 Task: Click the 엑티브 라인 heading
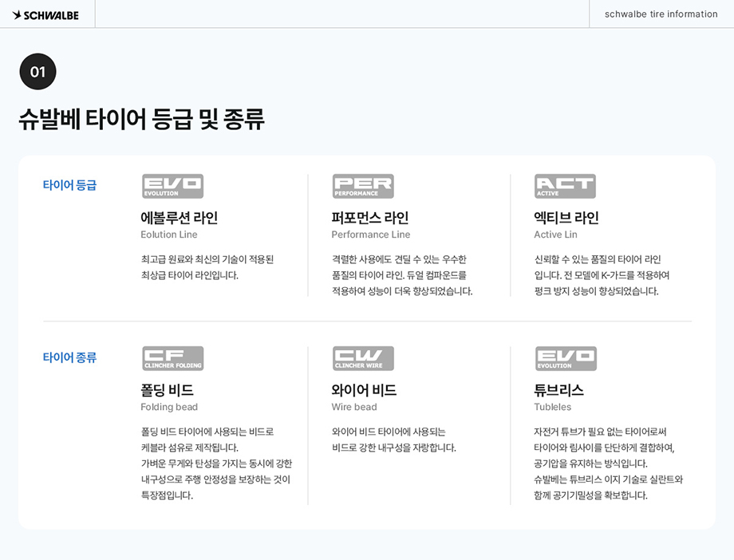click(x=566, y=218)
